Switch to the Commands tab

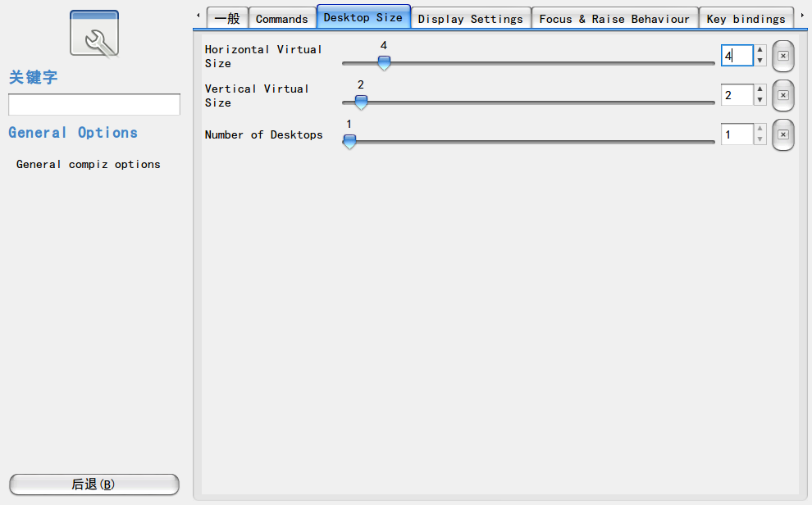click(x=282, y=19)
